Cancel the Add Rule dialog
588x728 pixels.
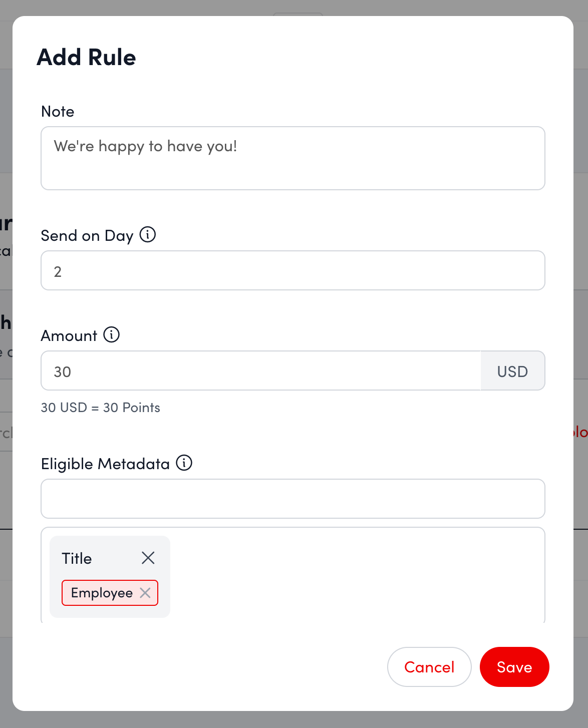pos(429,667)
